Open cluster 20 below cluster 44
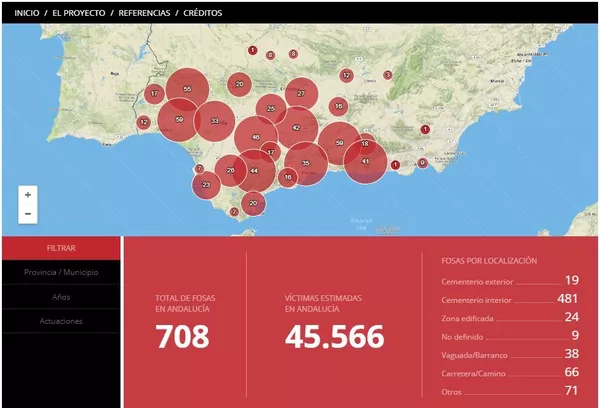The width and height of the screenshot is (600, 408). pos(253,203)
